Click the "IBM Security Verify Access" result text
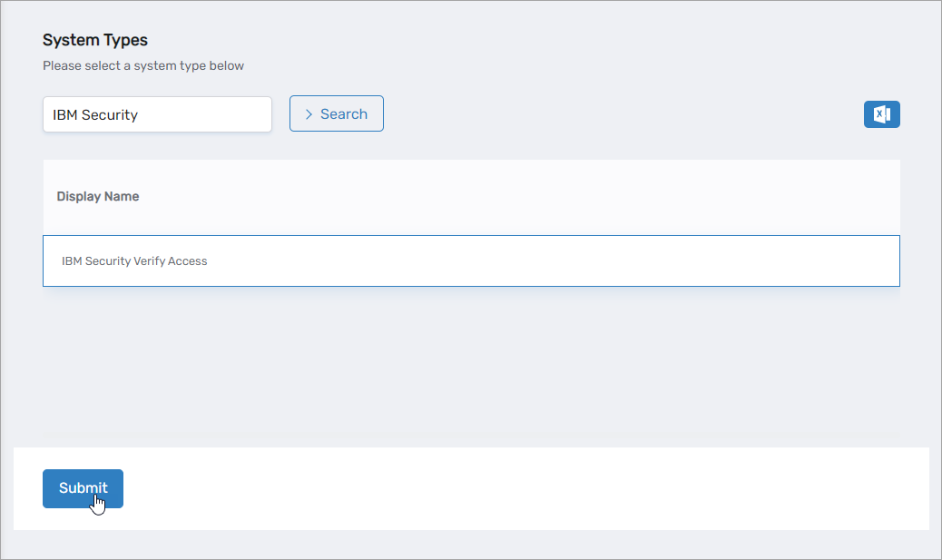The image size is (942, 560). pyautogui.click(x=134, y=261)
